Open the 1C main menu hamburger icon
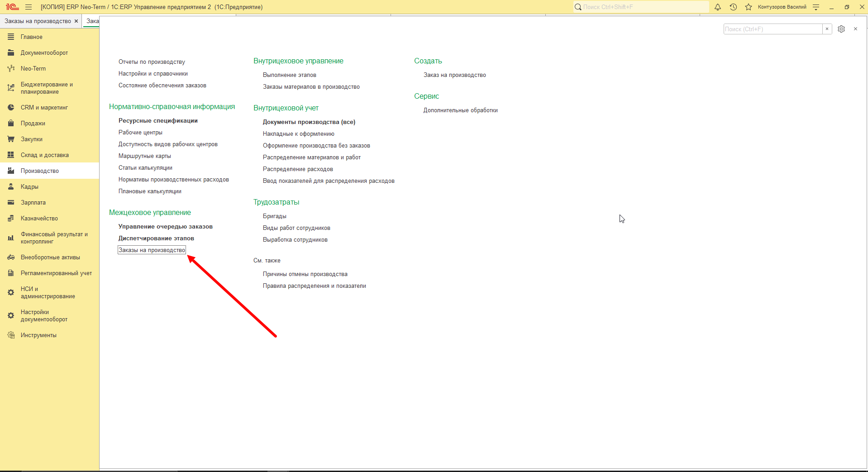Screen dimensions: 868x472 [x=29, y=7]
